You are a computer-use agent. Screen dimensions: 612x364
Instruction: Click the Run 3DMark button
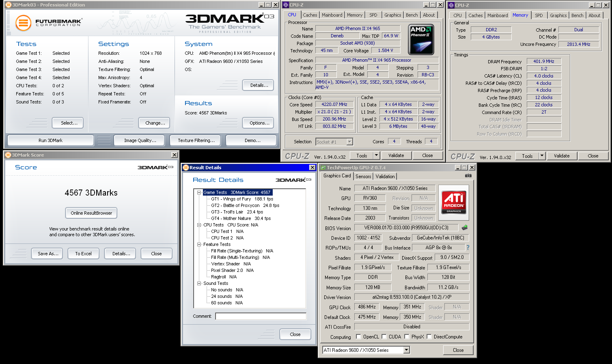coord(51,140)
